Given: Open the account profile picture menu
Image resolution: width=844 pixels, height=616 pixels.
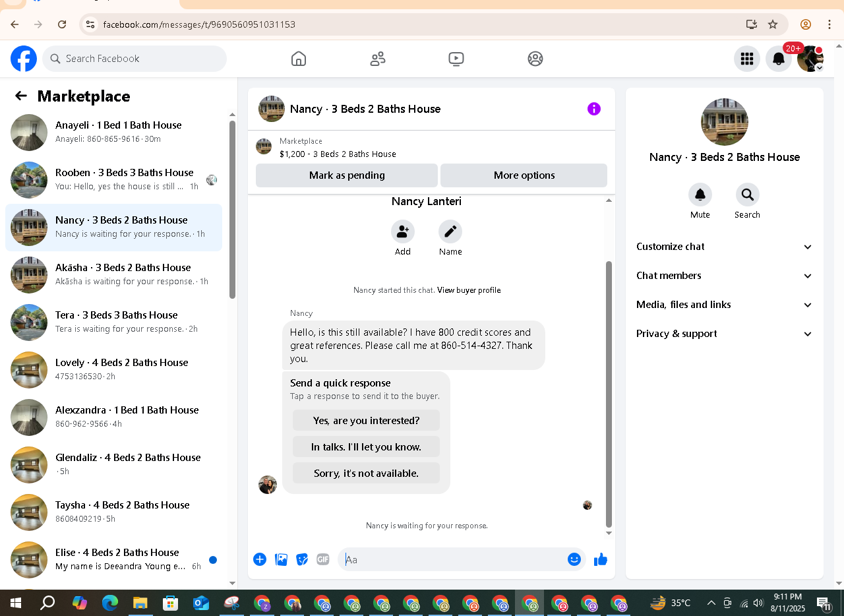Looking at the screenshot, I should (810, 59).
